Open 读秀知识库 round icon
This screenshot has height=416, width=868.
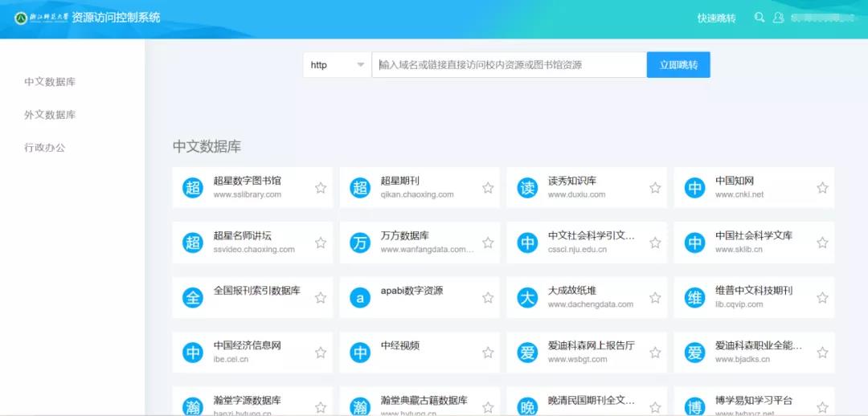click(527, 188)
